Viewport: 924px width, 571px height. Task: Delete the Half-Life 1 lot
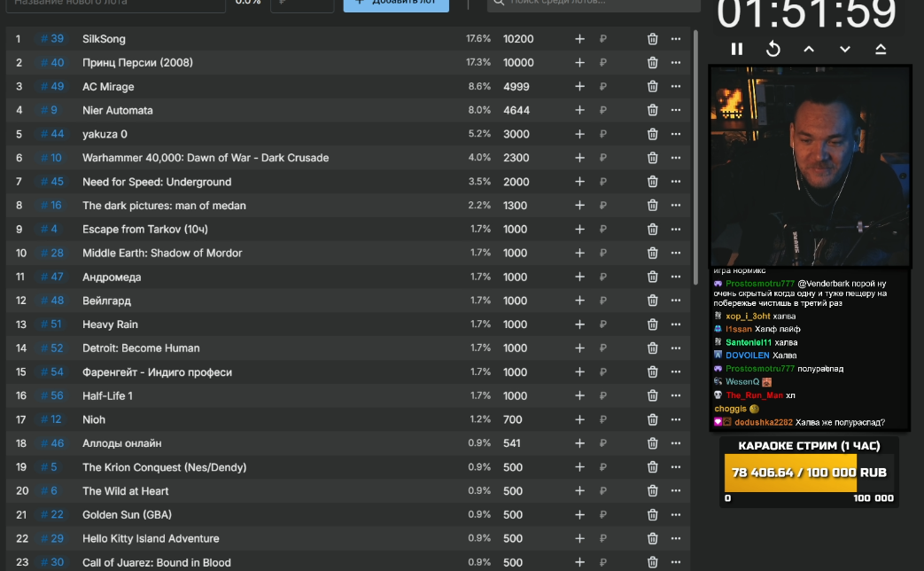tap(652, 395)
